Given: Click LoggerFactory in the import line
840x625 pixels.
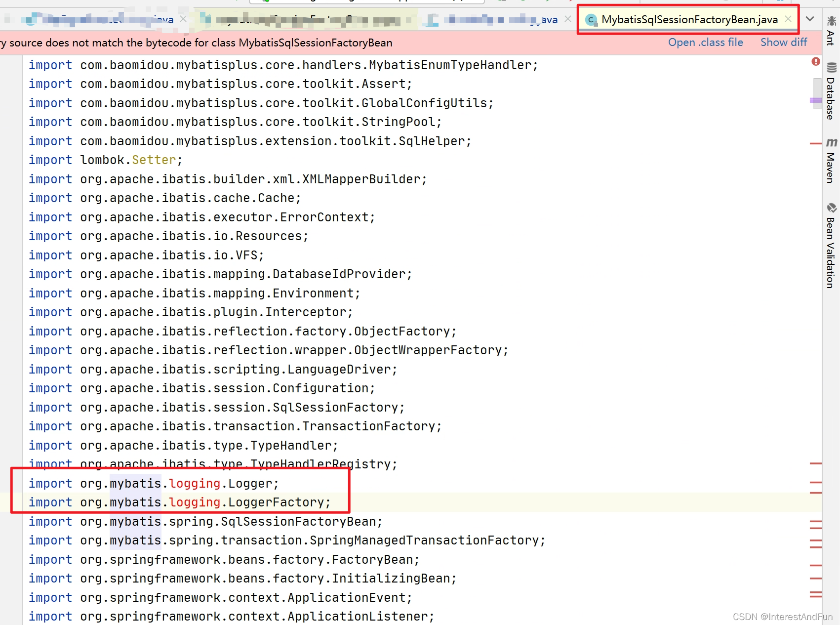Looking at the screenshot, I should coord(276,502).
